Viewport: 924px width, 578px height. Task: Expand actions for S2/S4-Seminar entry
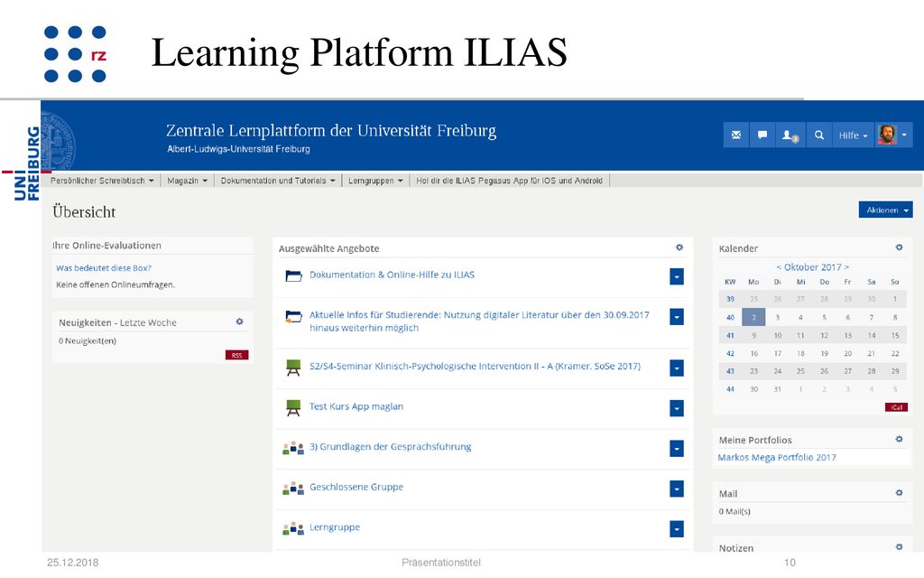click(677, 368)
